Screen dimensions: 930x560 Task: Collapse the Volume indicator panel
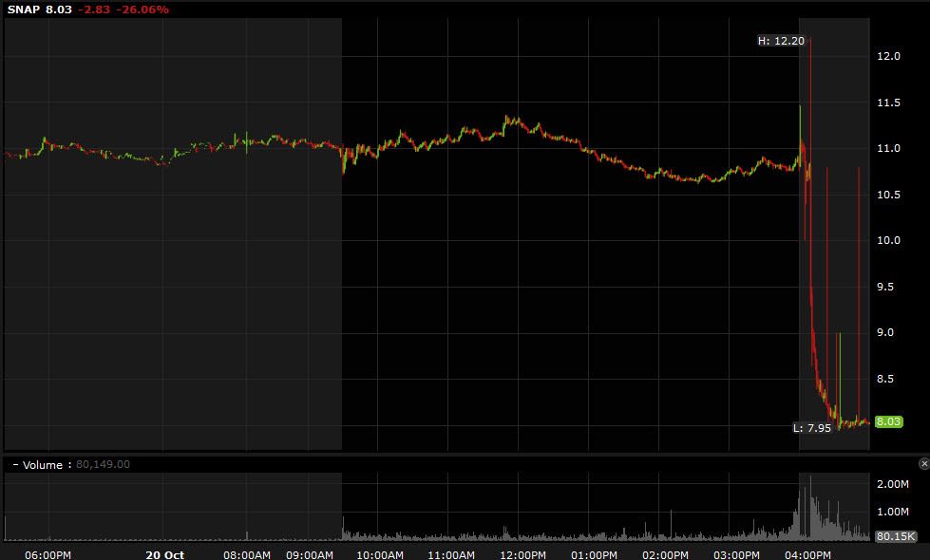pos(15,465)
